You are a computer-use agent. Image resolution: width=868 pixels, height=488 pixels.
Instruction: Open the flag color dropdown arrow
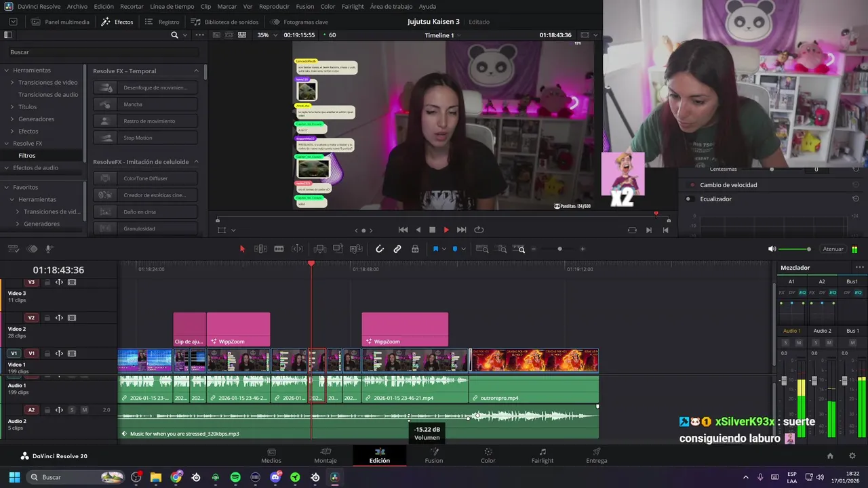pyautogui.click(x=444, y=249)
